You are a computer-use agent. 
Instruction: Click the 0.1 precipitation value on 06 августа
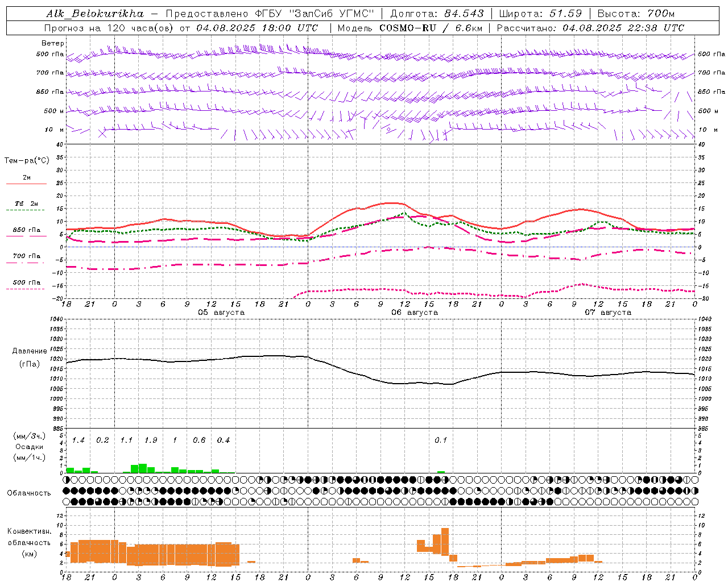tap(441, 440)
